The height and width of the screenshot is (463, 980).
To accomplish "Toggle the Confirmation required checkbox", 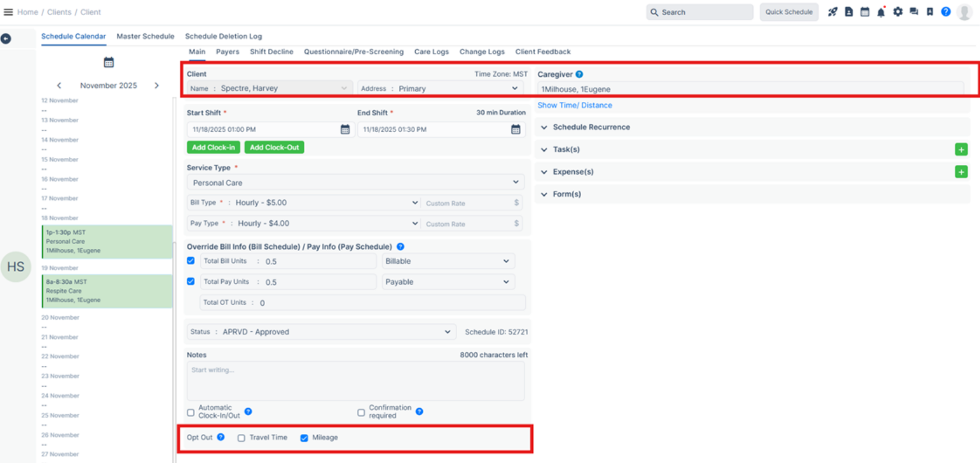I will (x=361, y=412).
